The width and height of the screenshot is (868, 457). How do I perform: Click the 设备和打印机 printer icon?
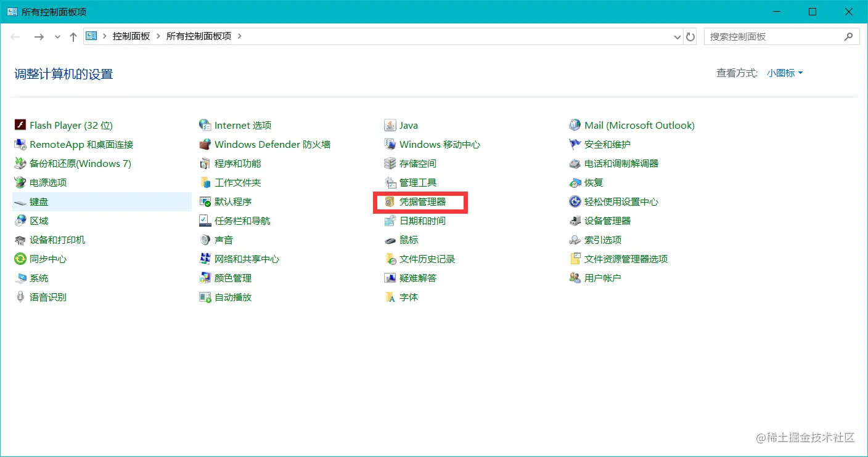(x=20, y=240)
